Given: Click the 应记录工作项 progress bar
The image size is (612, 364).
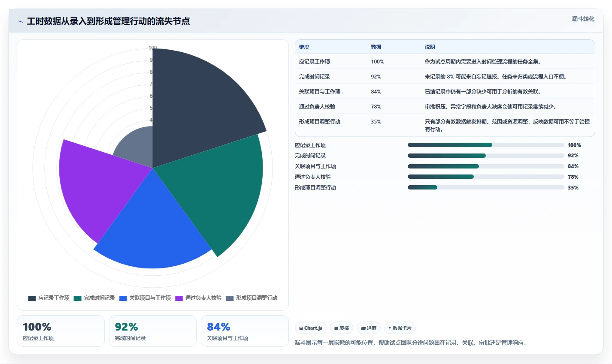Looking at the screenshot, I should (x=486, y=145).
